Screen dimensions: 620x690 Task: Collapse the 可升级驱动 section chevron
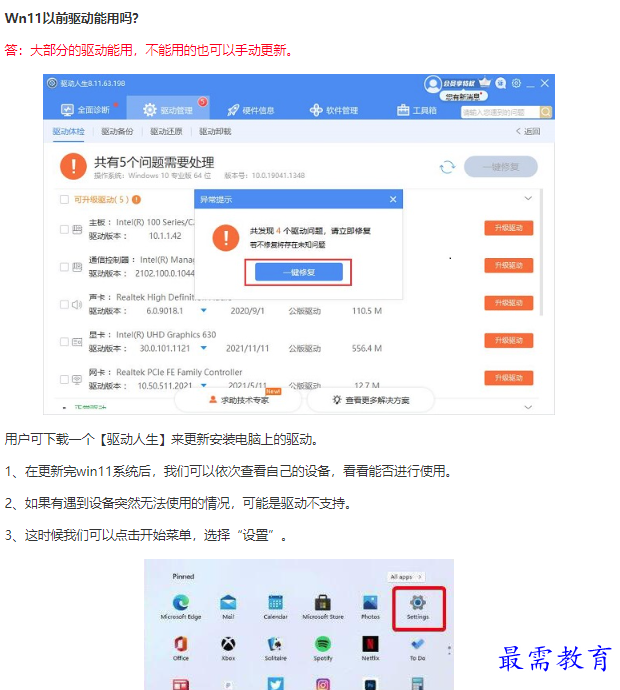click(528, 198)
